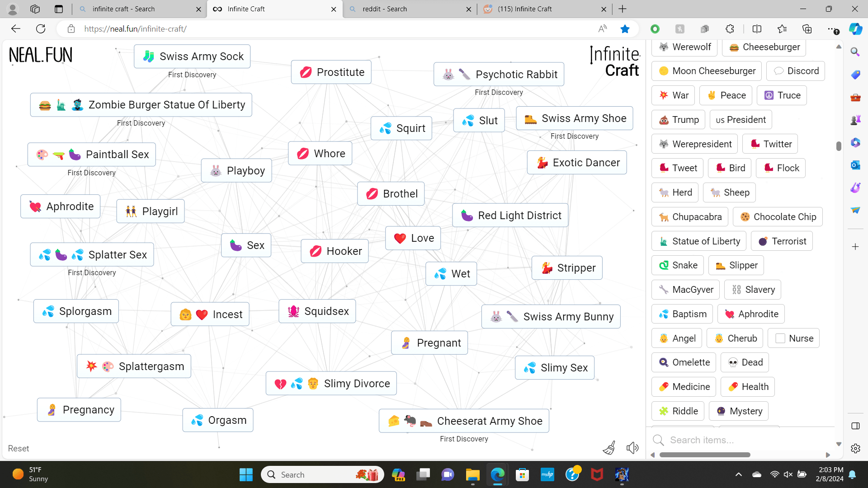Click the browser Back arrow
868x488 pixels.
[16, 29]
